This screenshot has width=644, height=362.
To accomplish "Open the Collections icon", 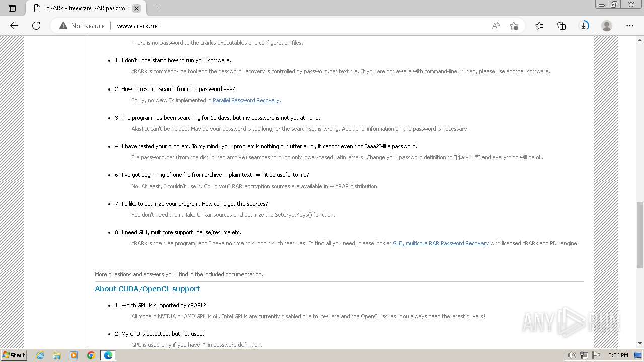I will 561,26.
